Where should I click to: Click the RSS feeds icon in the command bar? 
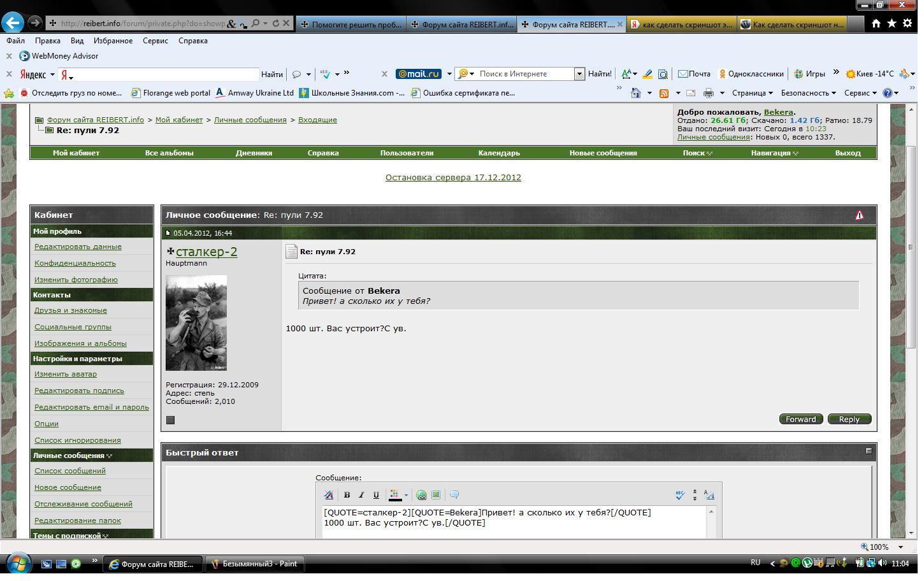click(x=664, y=93)
